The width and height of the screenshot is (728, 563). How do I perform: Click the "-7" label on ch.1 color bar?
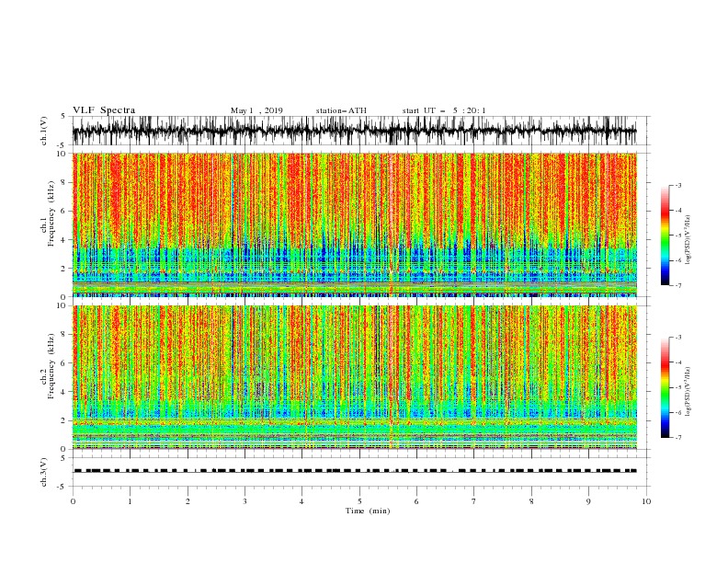(x=677, y=286)
